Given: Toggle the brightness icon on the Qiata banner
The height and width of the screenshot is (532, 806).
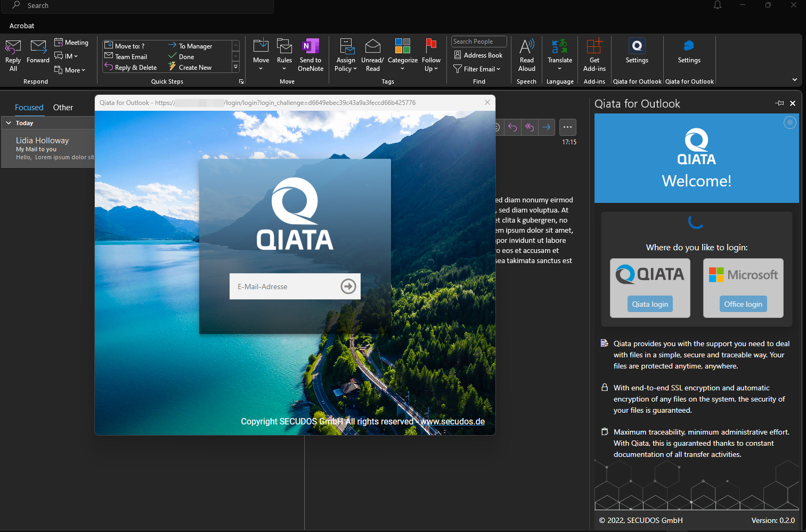Looking at the screenshot, I should [790, 122].
